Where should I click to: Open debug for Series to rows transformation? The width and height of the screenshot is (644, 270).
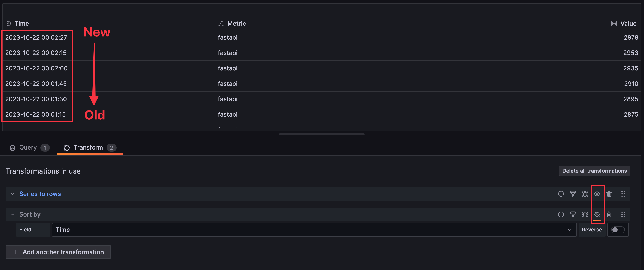(585, 194)
